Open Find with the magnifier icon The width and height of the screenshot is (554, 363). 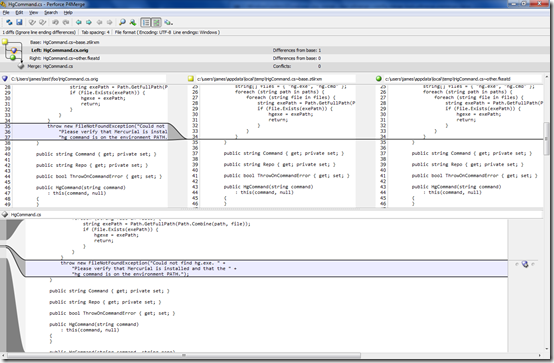pyautogui.click(x=122, y=22)
